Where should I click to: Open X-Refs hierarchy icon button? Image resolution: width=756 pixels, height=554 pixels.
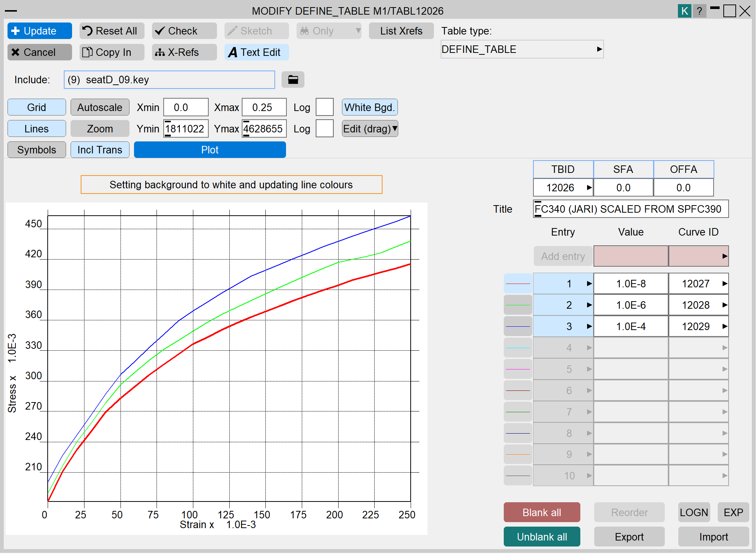tap(184, 52)
